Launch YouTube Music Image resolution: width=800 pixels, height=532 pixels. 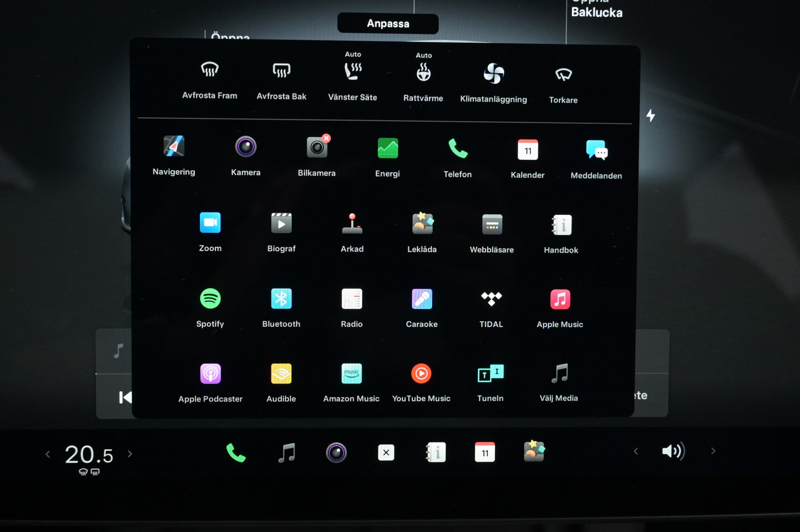(421, 373)
